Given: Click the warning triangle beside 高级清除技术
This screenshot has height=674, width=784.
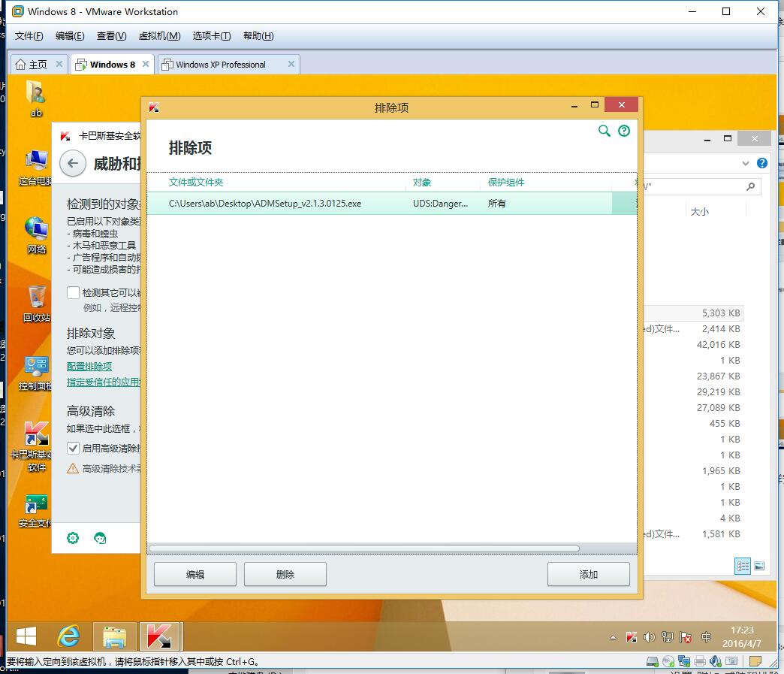Looking at the screenshot, I should 73,468.
